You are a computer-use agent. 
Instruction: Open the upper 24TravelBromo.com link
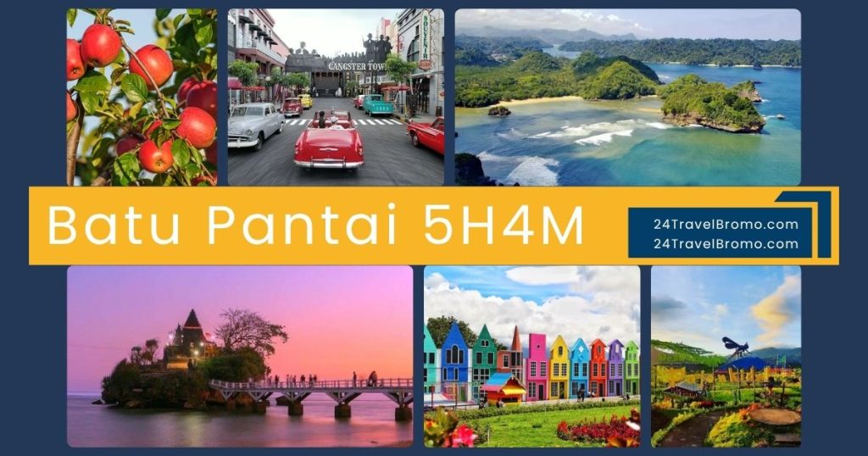tap(726, 225)
